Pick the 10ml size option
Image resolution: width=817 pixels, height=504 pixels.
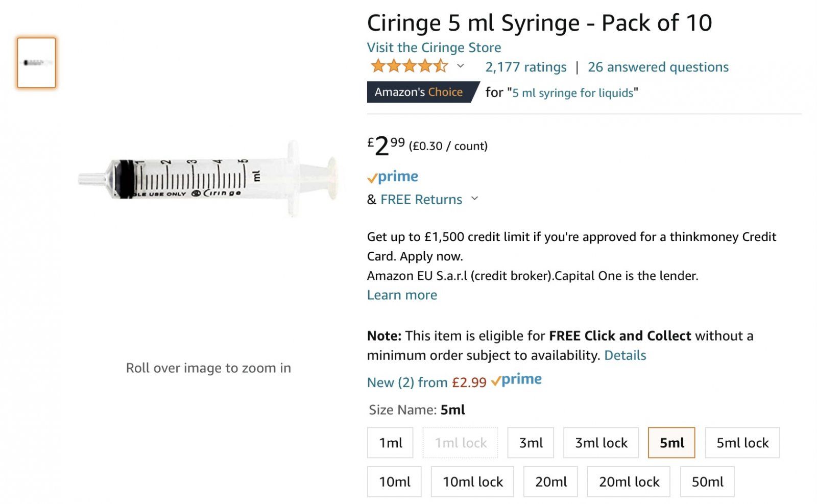[394, 482]
